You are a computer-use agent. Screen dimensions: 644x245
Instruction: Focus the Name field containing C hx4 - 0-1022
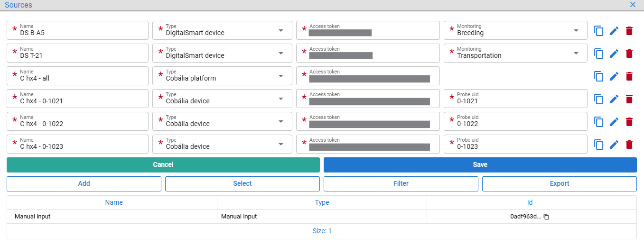point(77,121)
